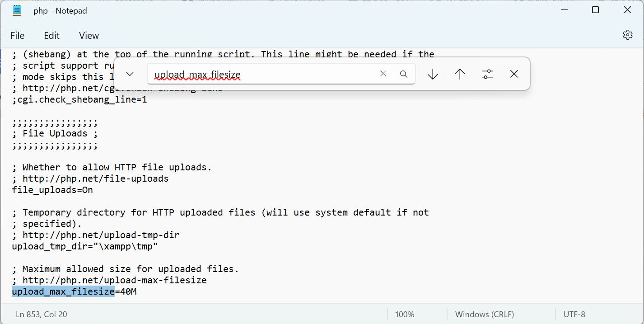Image resolution: width=644 pixels, height=324 pixels.
Task: Open the Notepad settings gear
Action: point(627,35)
